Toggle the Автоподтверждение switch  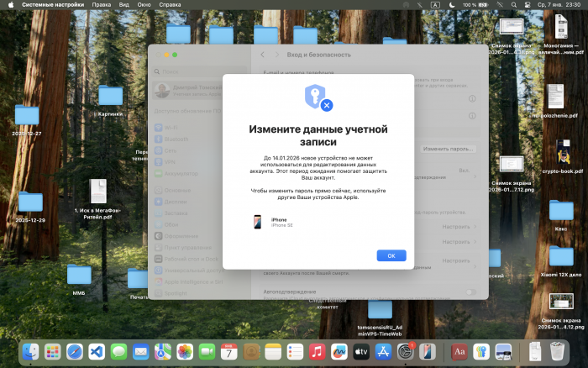pyautogui.click(x=470, y=292)
